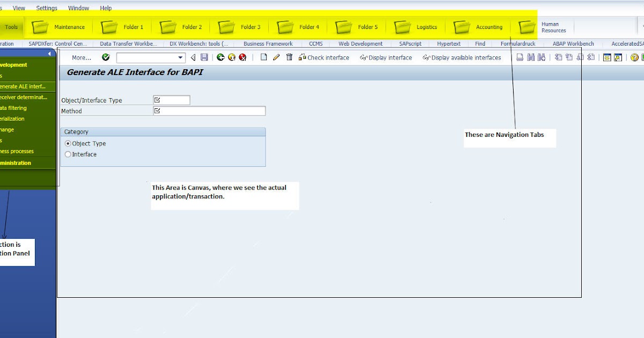
Task: Select the Interface radio button
Action: tap(67, 154)
